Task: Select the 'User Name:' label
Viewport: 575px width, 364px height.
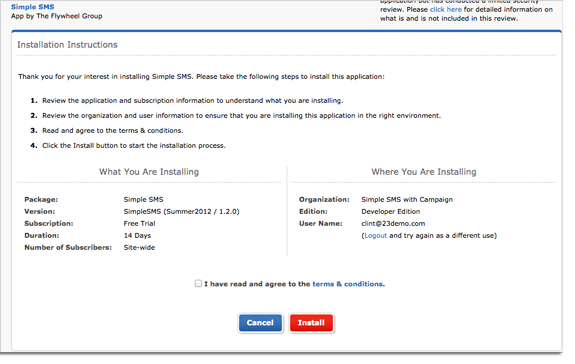Action: [x=321, y=223]
